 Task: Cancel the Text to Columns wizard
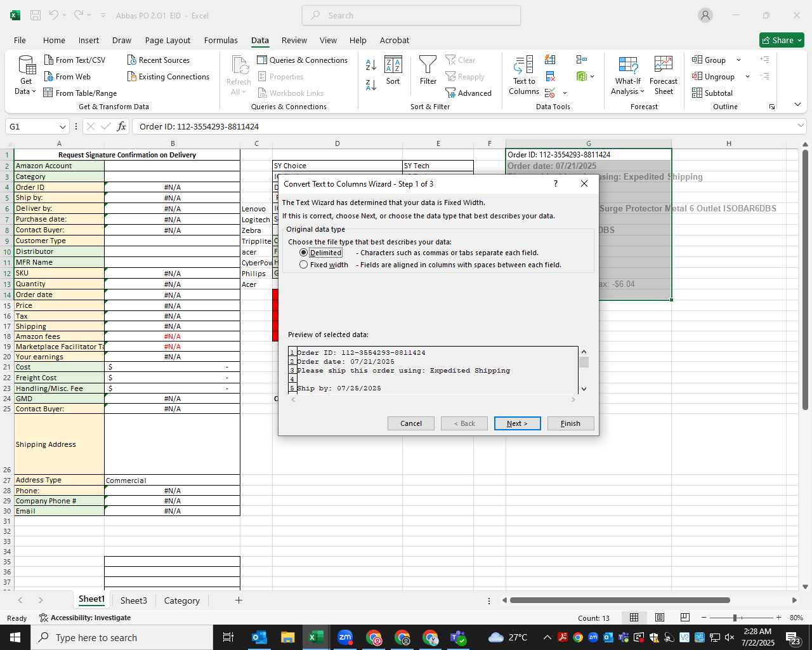coord(411,423)
